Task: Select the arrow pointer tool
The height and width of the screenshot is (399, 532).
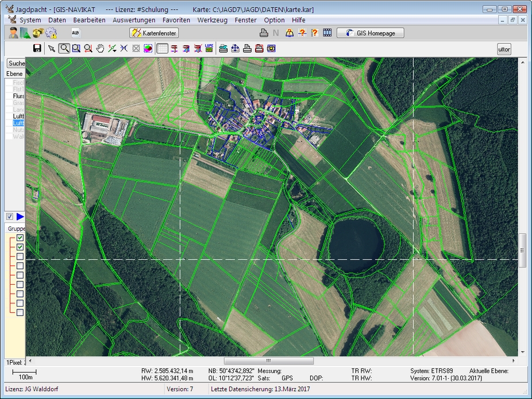Action: point(52,49)
